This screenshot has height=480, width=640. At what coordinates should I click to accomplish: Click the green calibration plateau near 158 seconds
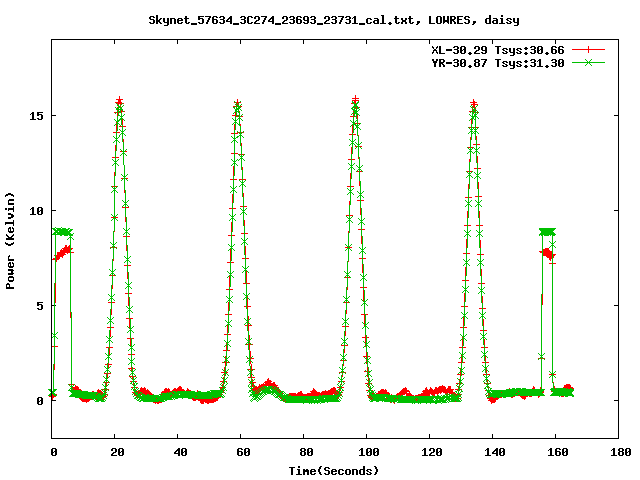[547, 232]
